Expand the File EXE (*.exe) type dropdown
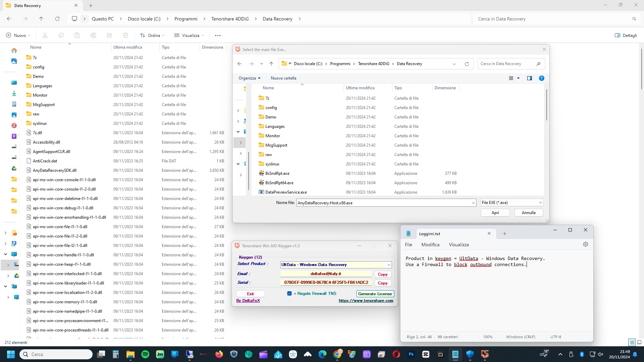The width and height of the screenshot is (644, 362). [x=511, y=203]
